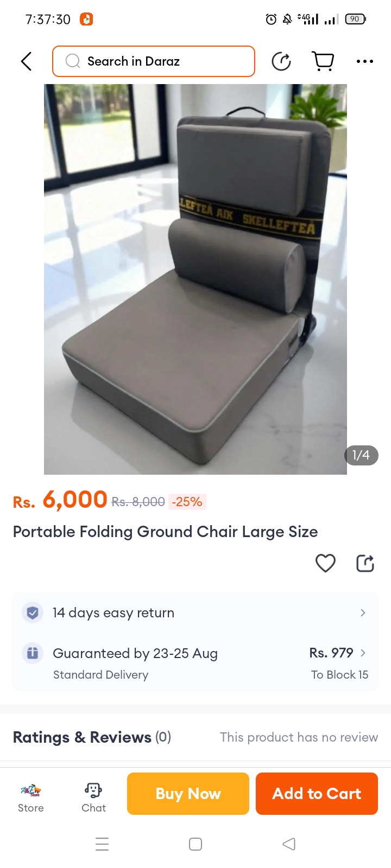Visit the seller Store icon
This screenshot has height=868, width=391.
pyautogui.click(x=31, y=797)
